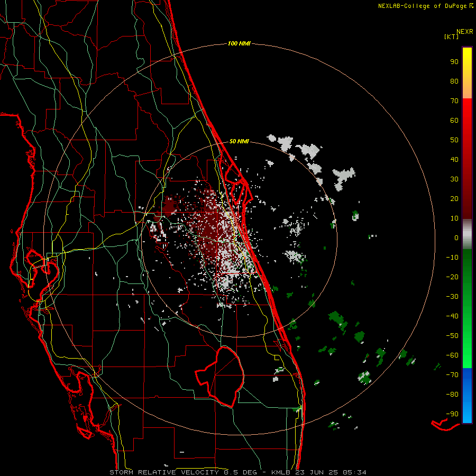Click the -90 value on velocity scale
The width and height of the screenshot is (476, 476).
(452, 414)
